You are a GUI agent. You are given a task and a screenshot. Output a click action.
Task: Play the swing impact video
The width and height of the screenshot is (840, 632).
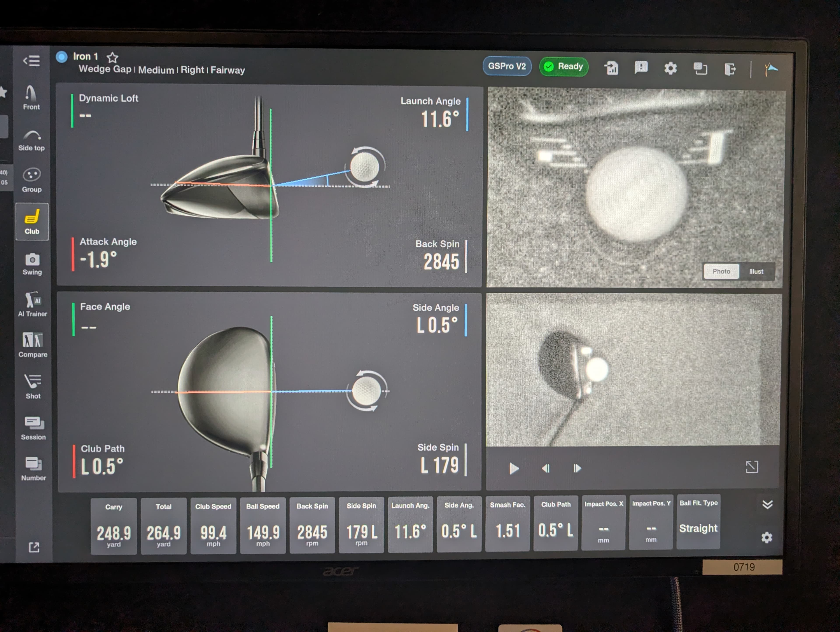513,468
